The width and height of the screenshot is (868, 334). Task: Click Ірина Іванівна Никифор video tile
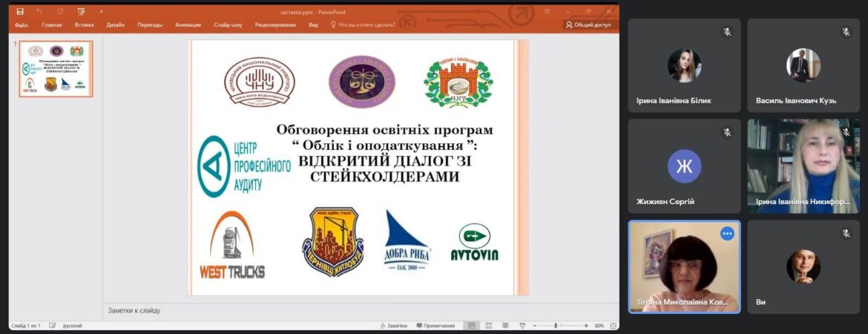803,166
